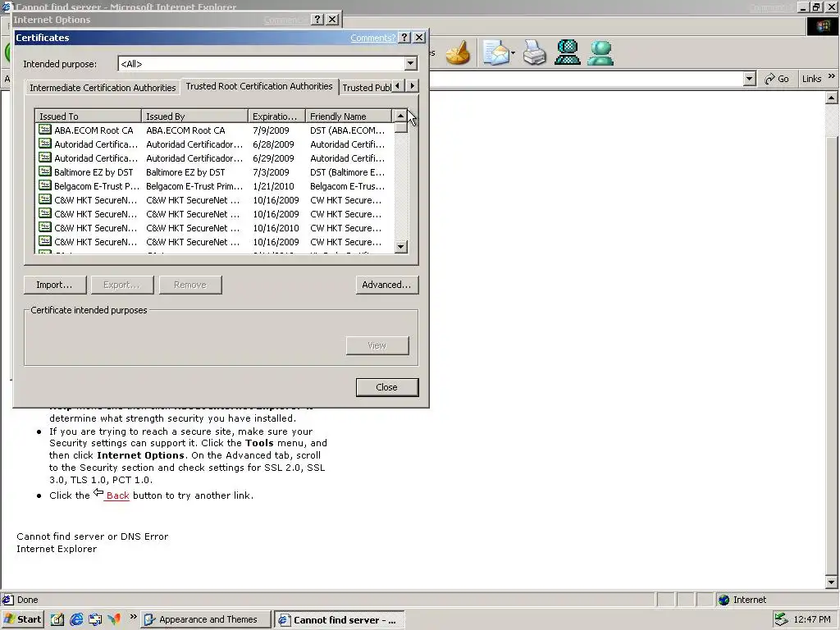Select Trusted Root Certification Authorities tab
The height and width of the screenshot is (630, 840).
coord(259,86)
